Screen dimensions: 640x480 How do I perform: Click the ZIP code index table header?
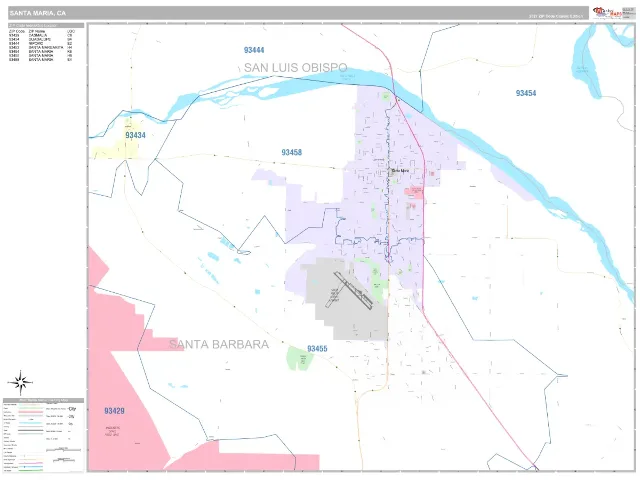tap(46, 26)
